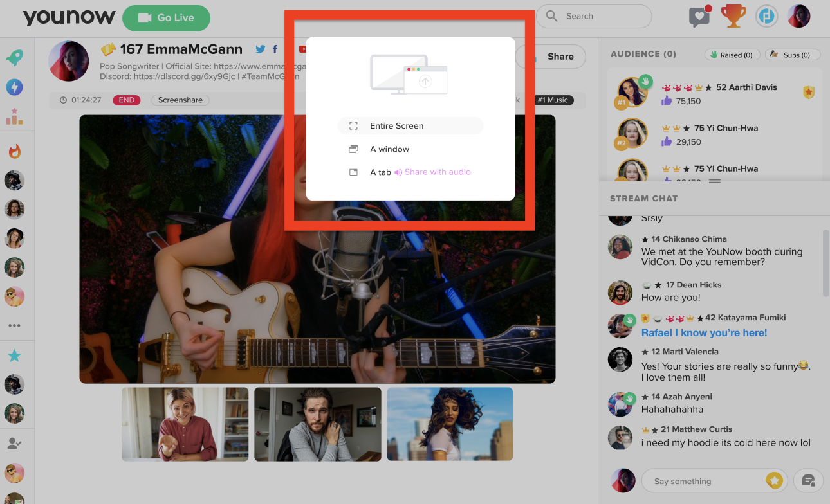The height and width of the screenshot is (504, 830).
Task: Click the gold star icon in chat input
Action: point(774,480)
